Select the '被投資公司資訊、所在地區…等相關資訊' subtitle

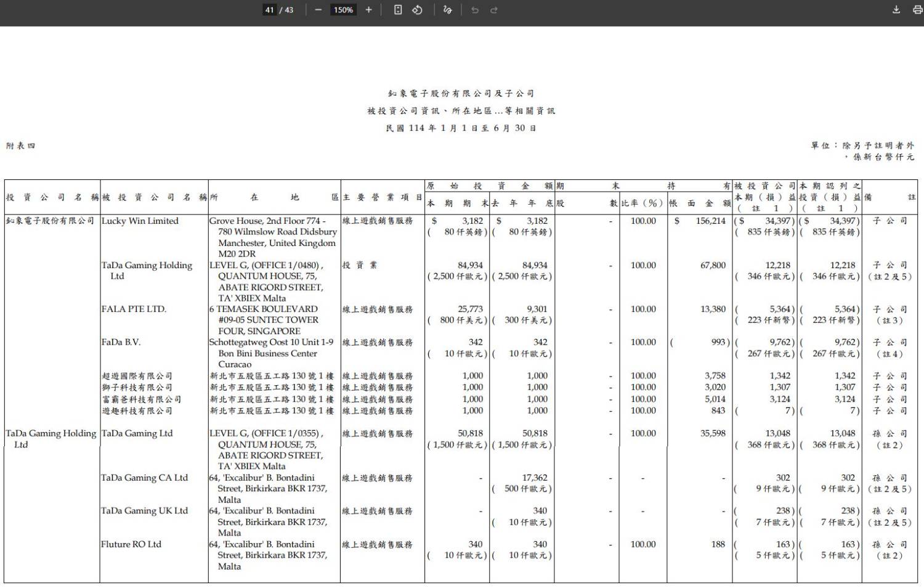(461, 111)
